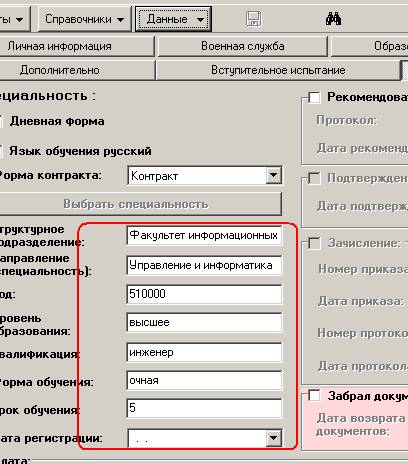
Task: Open the Дополнительно tab
Action: pos(77,70)
